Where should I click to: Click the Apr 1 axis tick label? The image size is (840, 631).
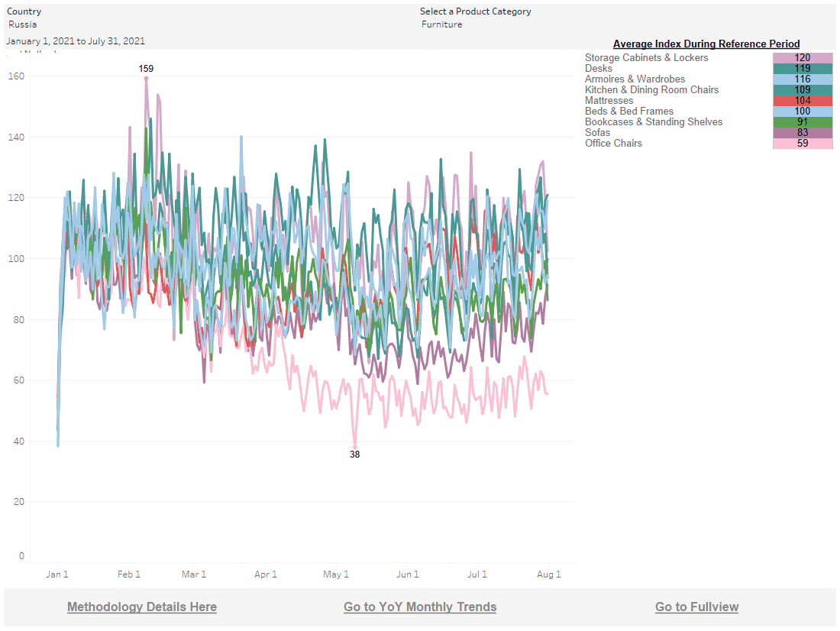[x=265, y=574]
